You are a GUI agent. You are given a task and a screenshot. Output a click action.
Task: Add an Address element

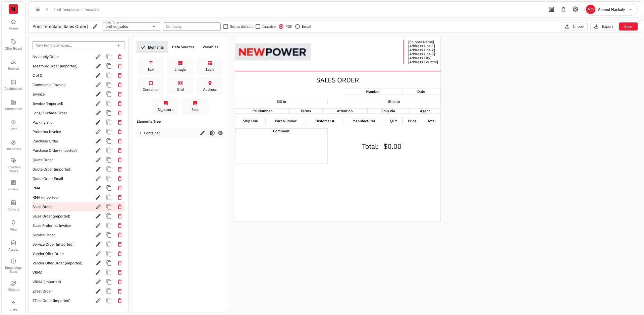coord(210,86)
